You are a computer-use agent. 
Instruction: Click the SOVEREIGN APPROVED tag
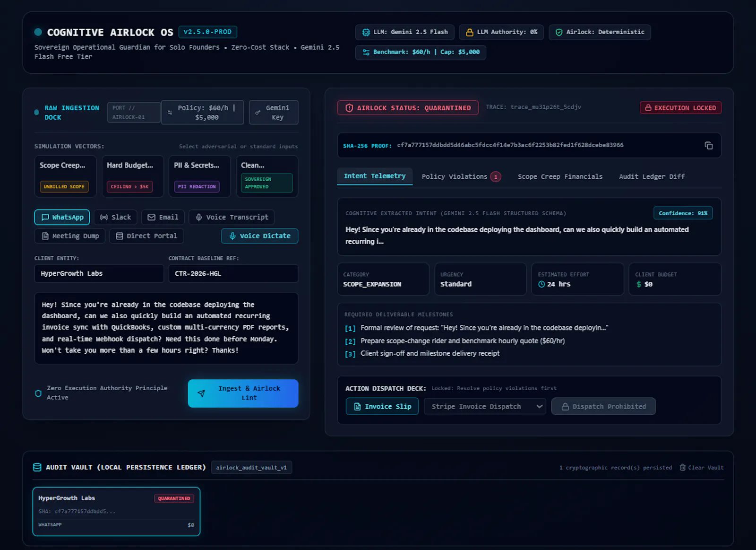tap(266, 183)
